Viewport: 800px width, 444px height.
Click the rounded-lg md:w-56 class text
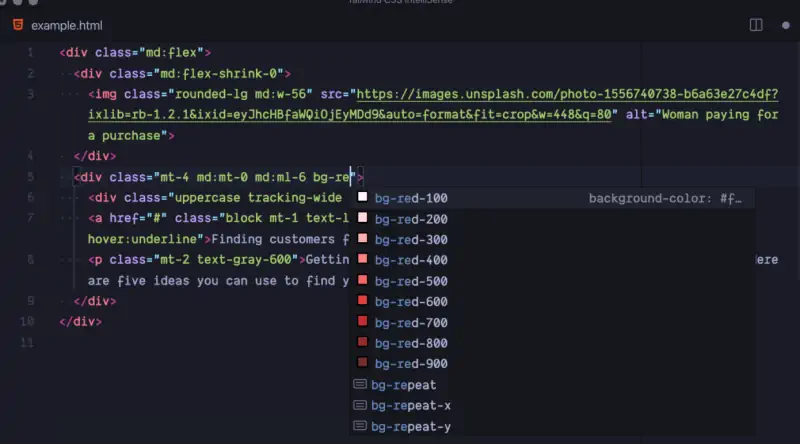[x=240, y=94]
